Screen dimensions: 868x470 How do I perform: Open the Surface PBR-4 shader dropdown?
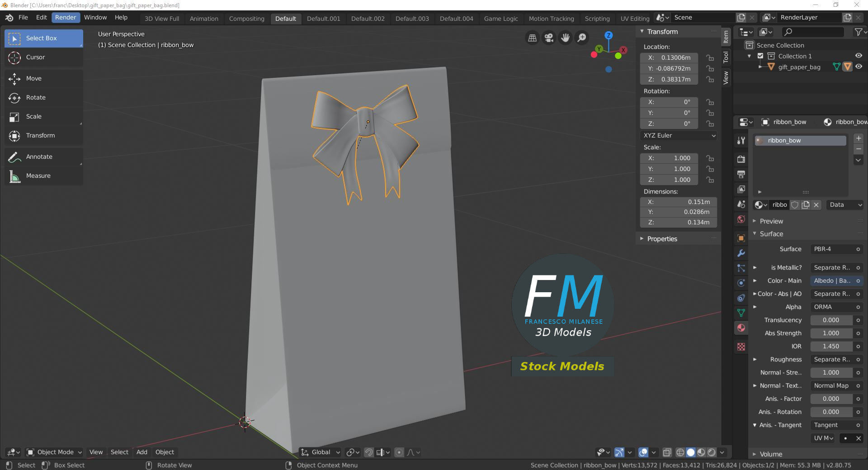(x=836, y=249)
